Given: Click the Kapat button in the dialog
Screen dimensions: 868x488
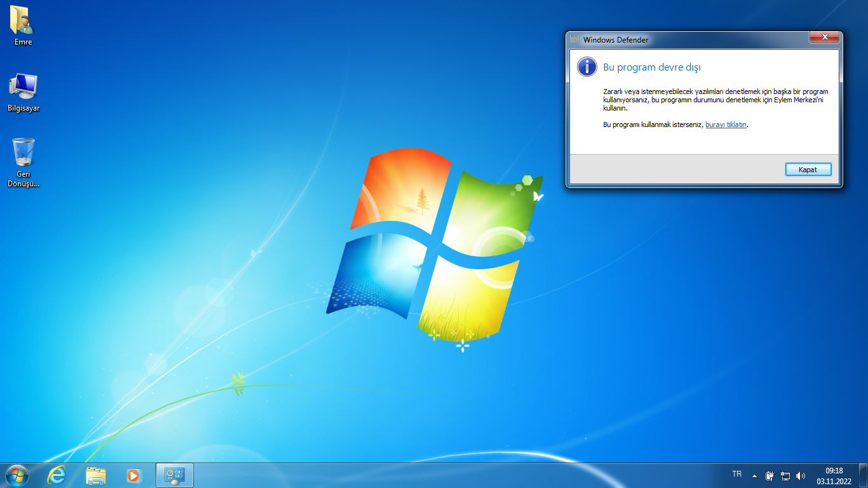Looking at the screenshot, I should (808, 170).
